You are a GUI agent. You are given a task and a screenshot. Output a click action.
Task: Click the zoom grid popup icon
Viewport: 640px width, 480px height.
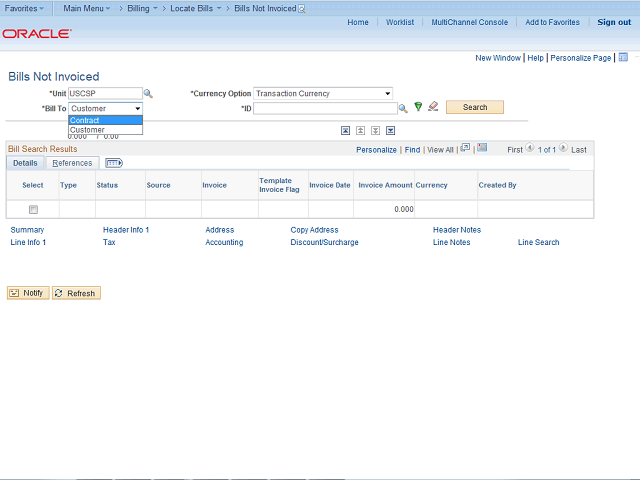point(465,148)
